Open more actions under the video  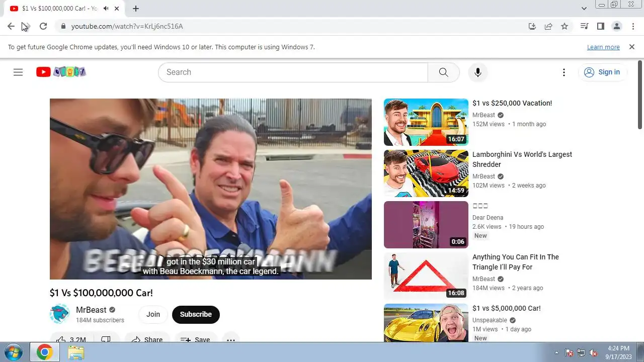(x=231, y=339)
